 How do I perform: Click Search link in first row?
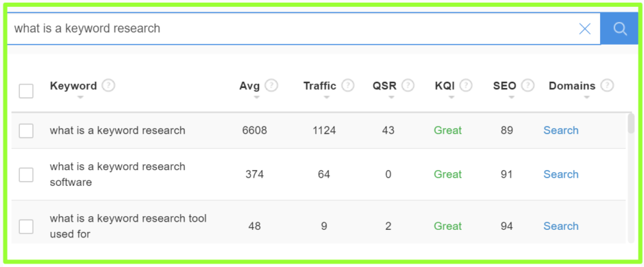tap(561, 130)
